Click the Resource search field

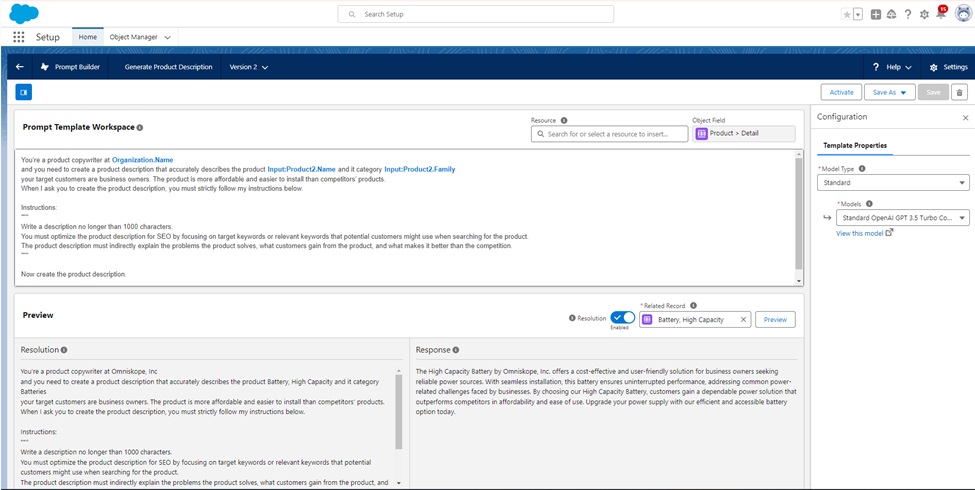pyautogui.click(x=609, y=134)
